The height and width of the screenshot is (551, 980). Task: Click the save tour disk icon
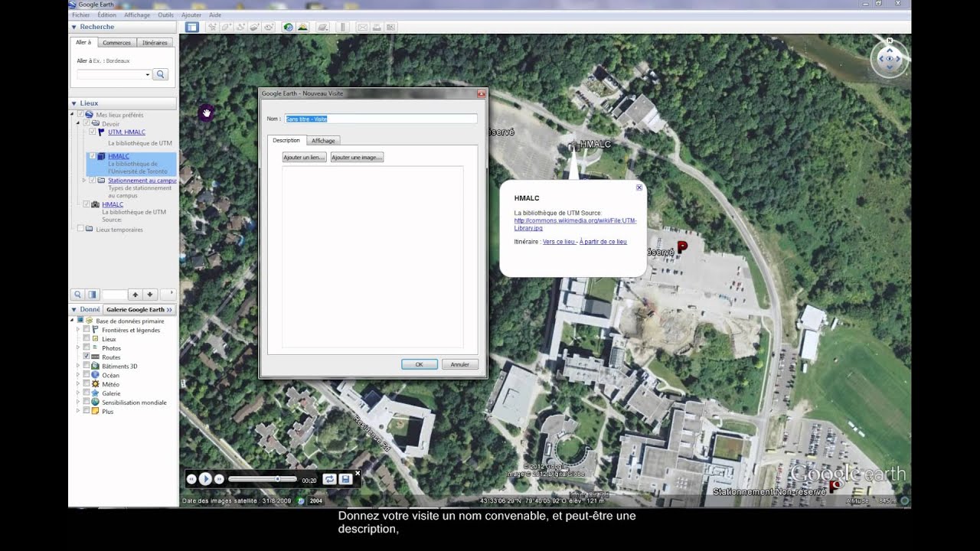(x=345, y=479)
